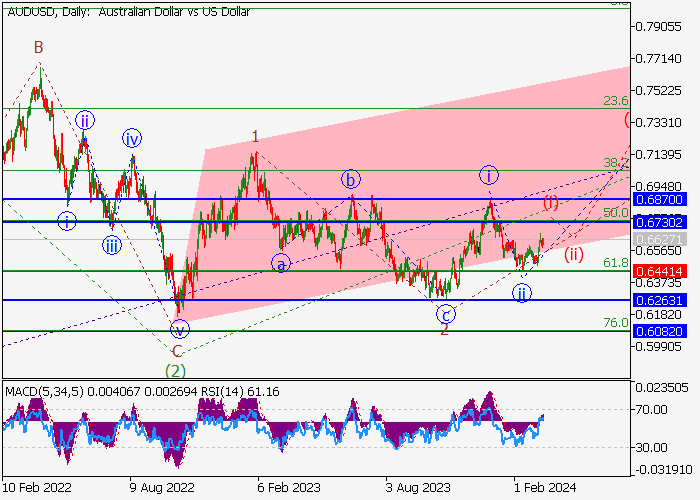Click the red wave 2 label under circled c
Viewport: 700px width, 500px height.
pyautogui.click(x=444, y=330)
